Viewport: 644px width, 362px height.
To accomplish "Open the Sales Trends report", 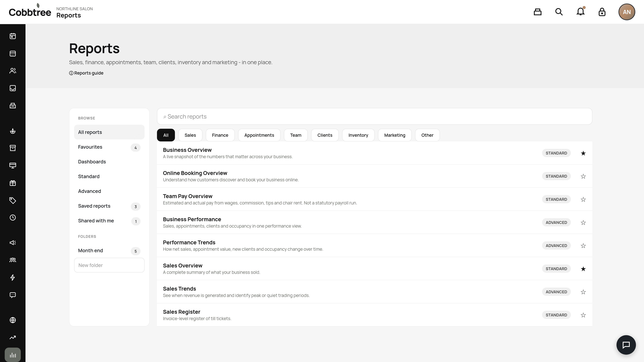I will 374,292.
